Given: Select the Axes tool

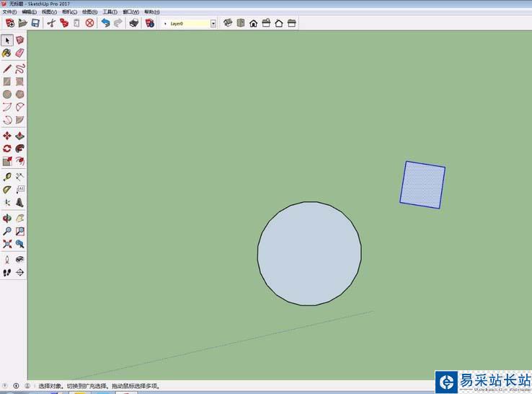Looking at the screenshot, I should 7,203.
